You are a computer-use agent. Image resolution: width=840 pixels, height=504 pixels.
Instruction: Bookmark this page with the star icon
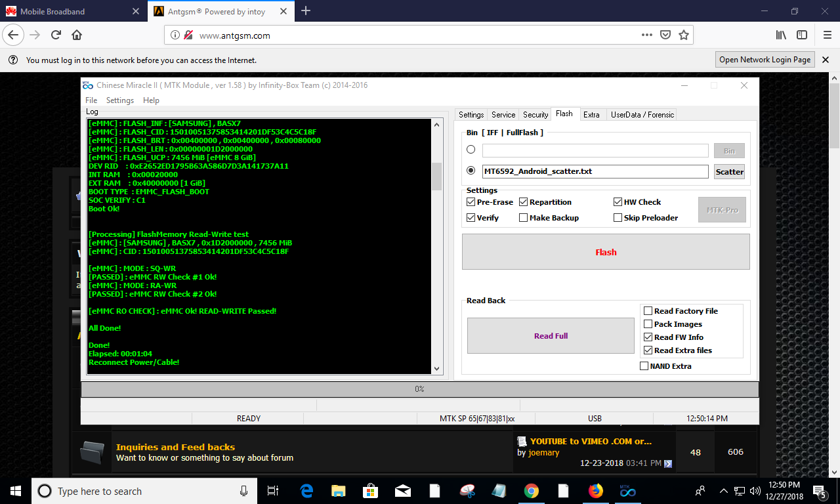point(683,35)
